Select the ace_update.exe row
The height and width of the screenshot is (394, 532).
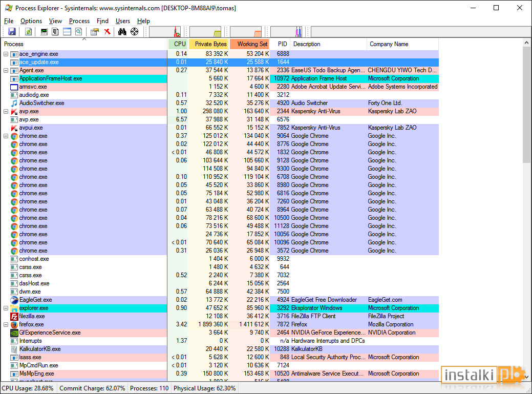pos(220,62)
